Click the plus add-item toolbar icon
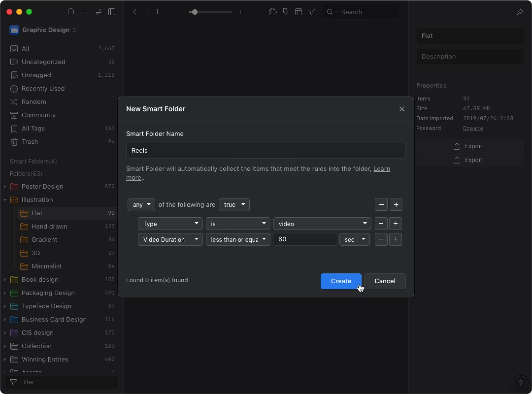 click(x=85, y=12)
